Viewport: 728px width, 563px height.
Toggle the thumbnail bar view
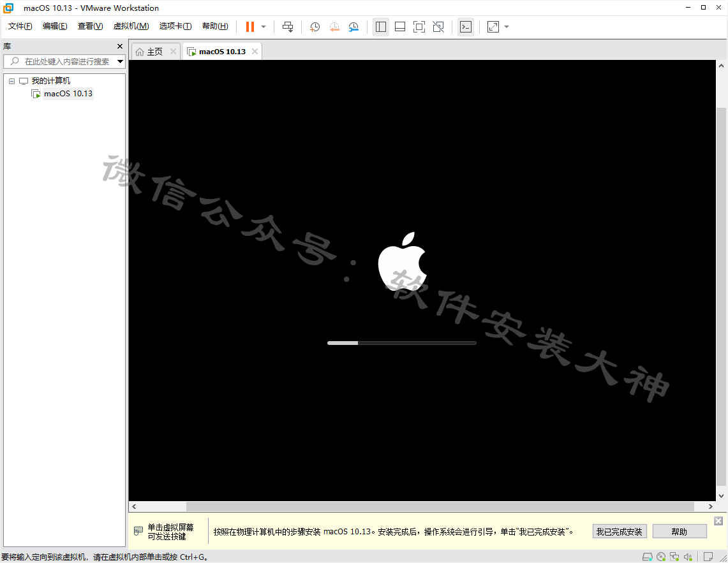click(400, 27)
